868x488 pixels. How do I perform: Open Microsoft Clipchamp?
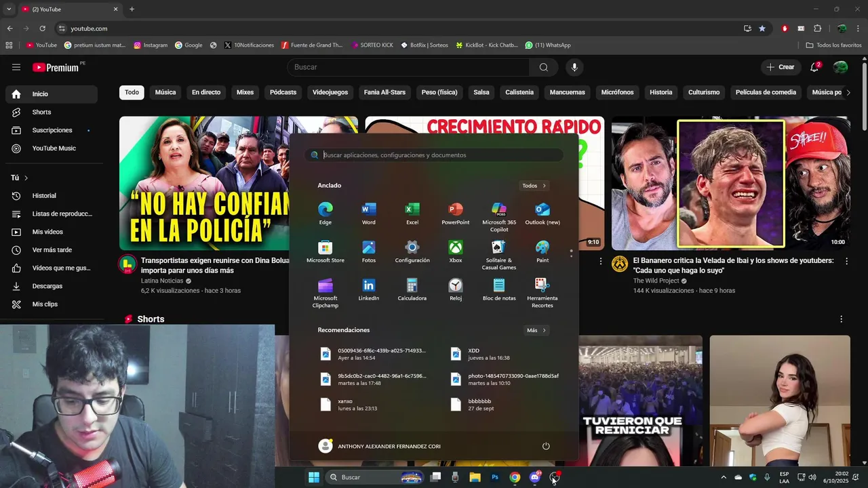325,293
